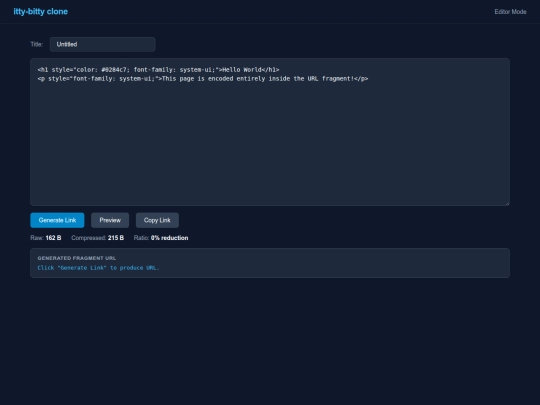Viewport: 540px width, 405px height.
Task: Click the Editor Mode label
Action: [510, 12]
